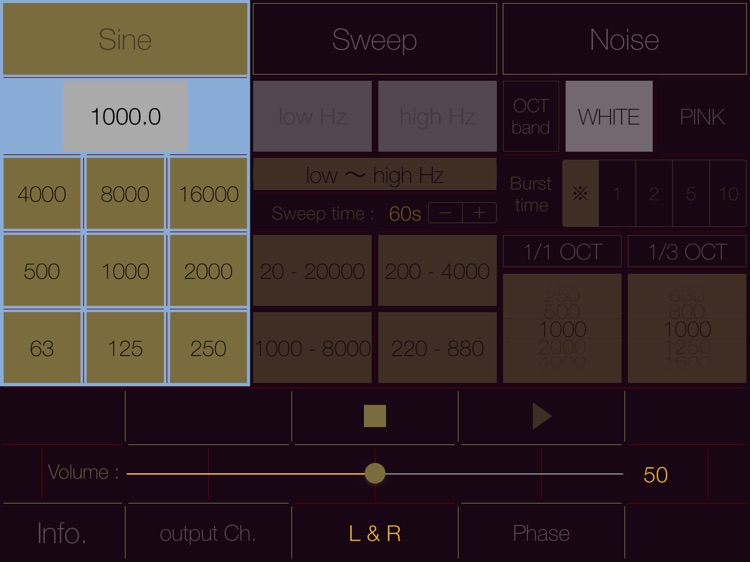The width and height of the screenshot is (750, 562).
Task: Decrease sweep time with minus button
Action: pyautogui.click(x=445, y=213)
